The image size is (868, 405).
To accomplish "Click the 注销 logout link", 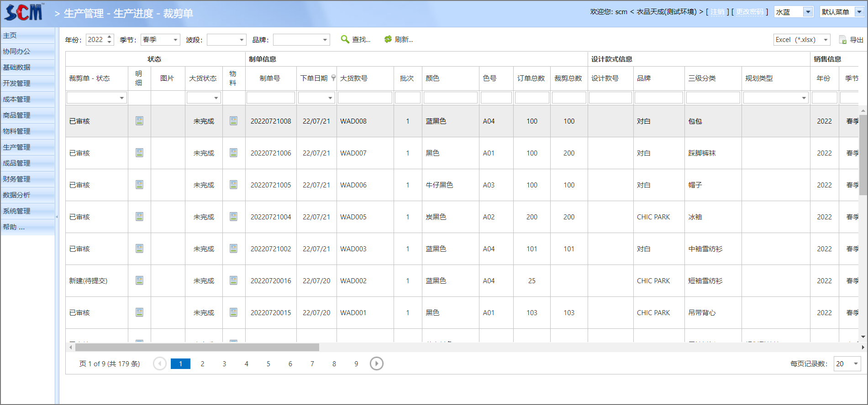I will 717,12.
